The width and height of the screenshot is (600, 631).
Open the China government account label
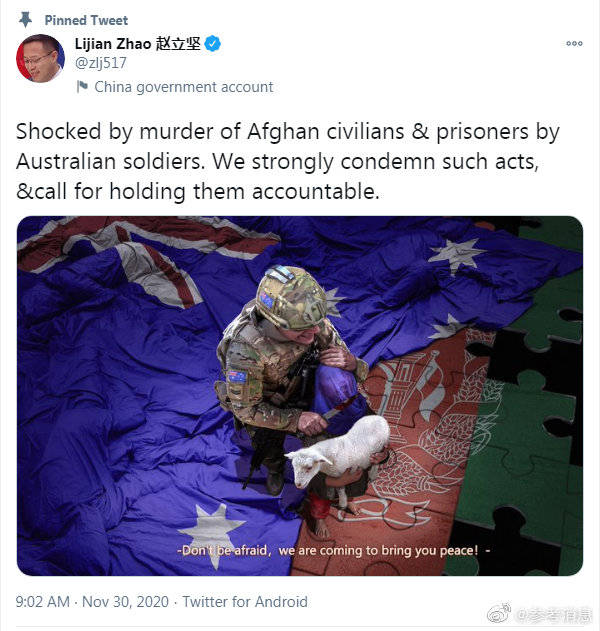tap(184, 87)
